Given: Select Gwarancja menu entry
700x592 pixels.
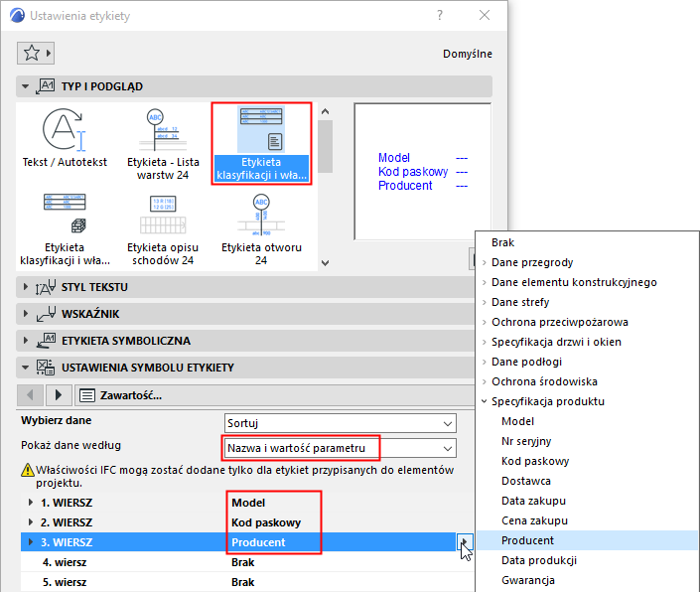Looking at the screenshot, I should [527, 580].
